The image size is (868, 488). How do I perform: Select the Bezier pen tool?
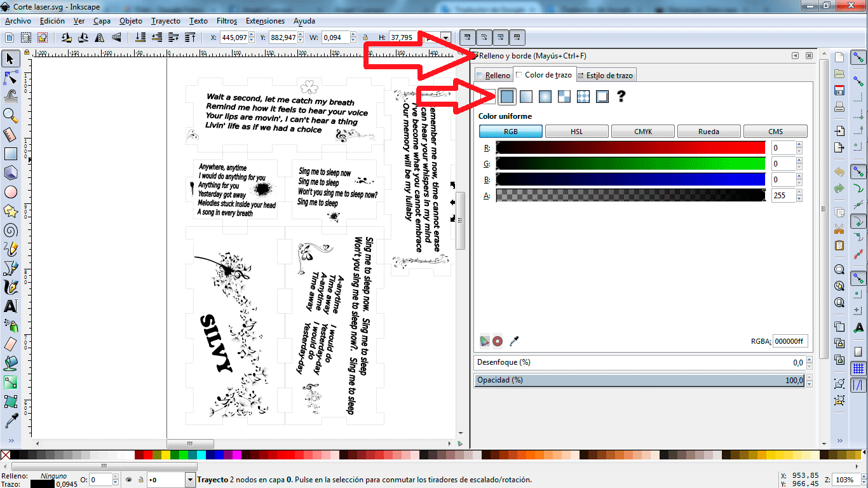click(10, 268)
